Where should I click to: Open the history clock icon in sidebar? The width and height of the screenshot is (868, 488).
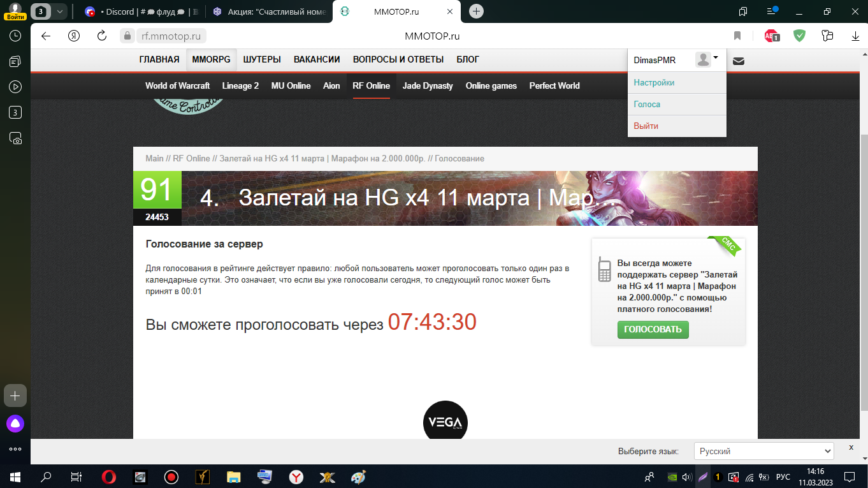[x=15, y=36]
